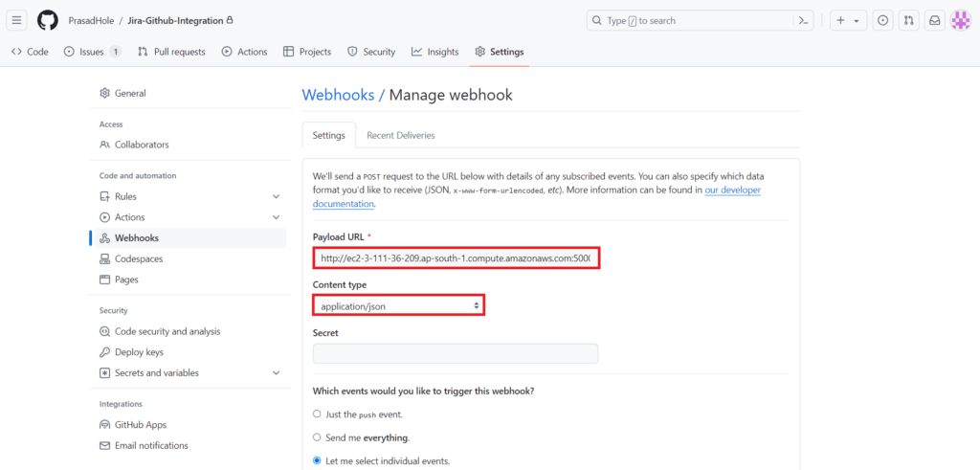Click the Security shield icon in repo nav
This screenshot has height=470, width=980.
[x=352, y=52]
